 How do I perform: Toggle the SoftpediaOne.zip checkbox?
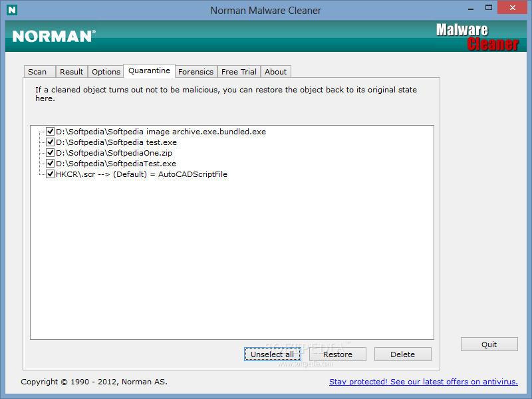pos(51,153)
